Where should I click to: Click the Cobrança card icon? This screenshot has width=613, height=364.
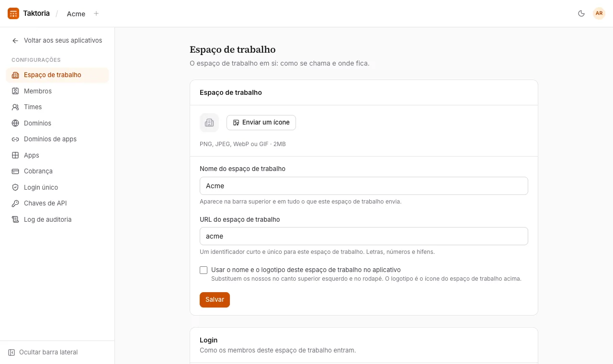tap(15, 171)
